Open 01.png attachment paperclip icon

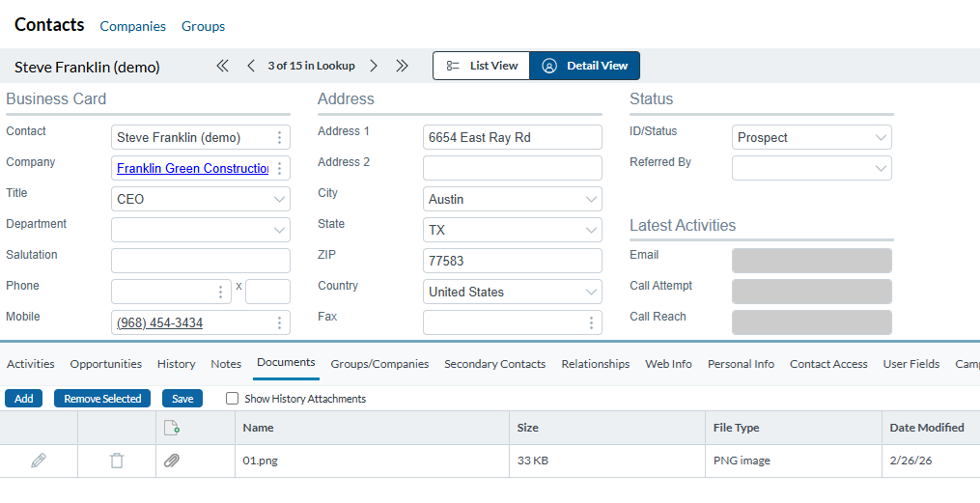pyautogui.click(x=172, y=461)
